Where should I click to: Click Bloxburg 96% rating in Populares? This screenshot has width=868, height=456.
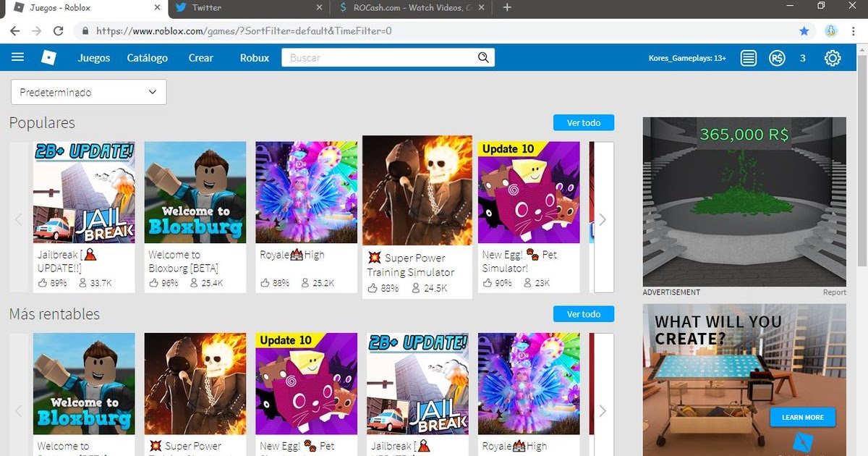163,283
